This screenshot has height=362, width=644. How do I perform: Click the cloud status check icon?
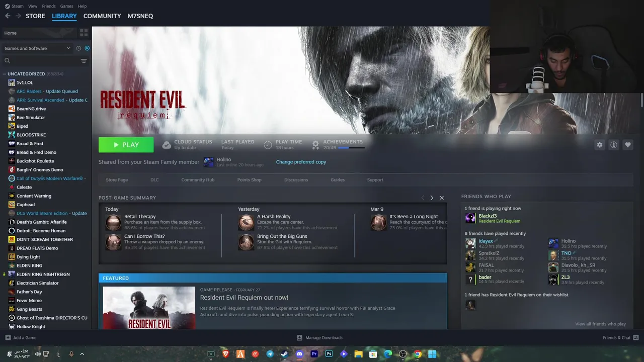(167, 145)
